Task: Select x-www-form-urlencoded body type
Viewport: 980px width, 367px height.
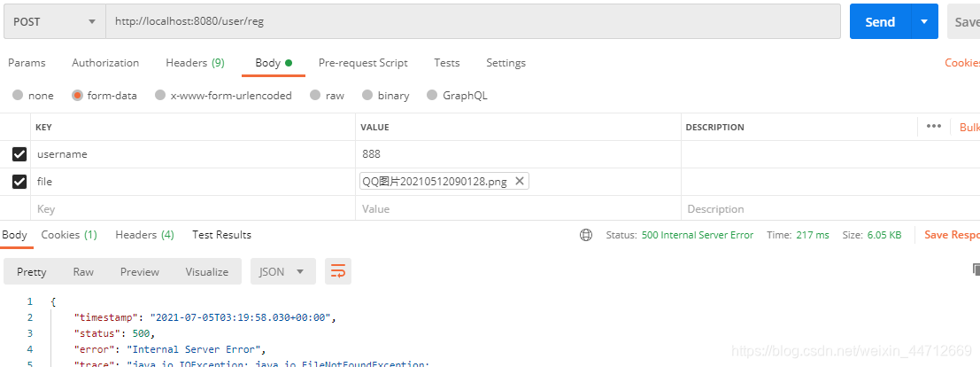Action: tap(160, 95)
